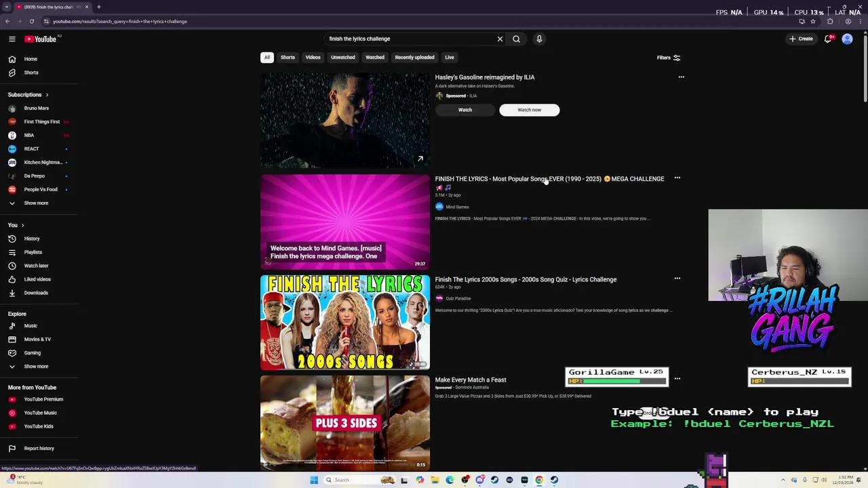This screenshot has width=868, height=488.
Task: Expand the Subscriptions header chevron
Action: point(47,95)
